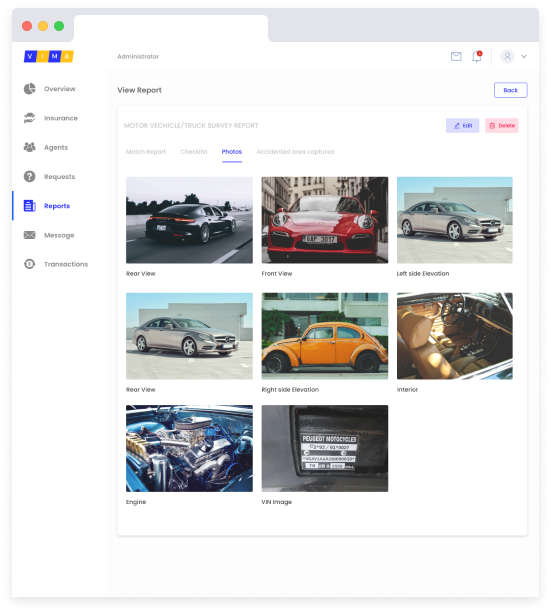Open notifications bell icon
Viewport: 551px width, 613px height.
point(477,56)
